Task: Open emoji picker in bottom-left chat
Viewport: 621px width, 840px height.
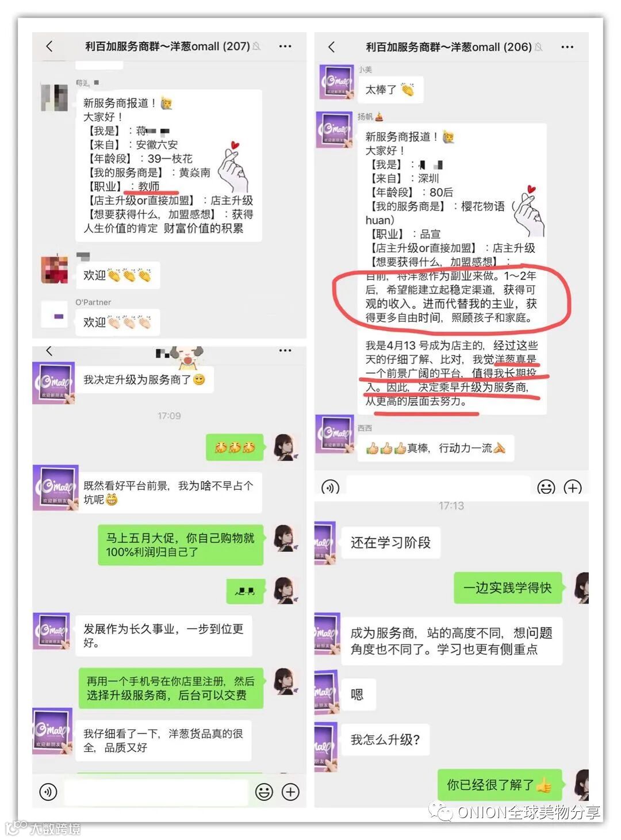Action: pyautogui.click(x=264, y=792)
